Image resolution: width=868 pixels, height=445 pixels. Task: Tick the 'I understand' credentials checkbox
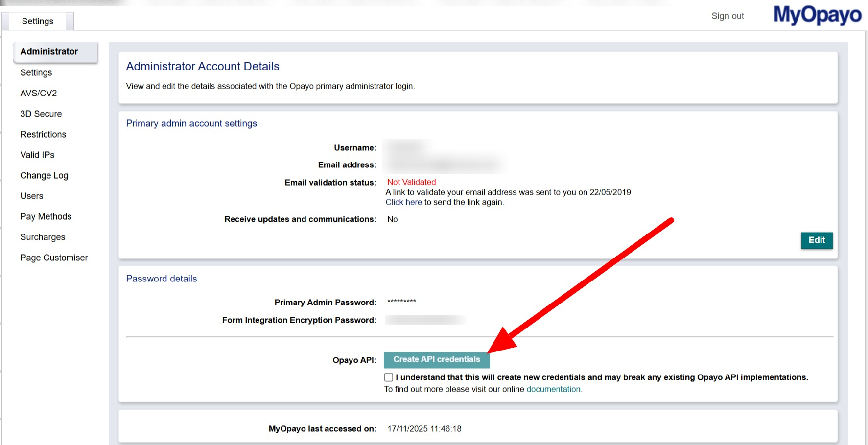click(389, 377)
